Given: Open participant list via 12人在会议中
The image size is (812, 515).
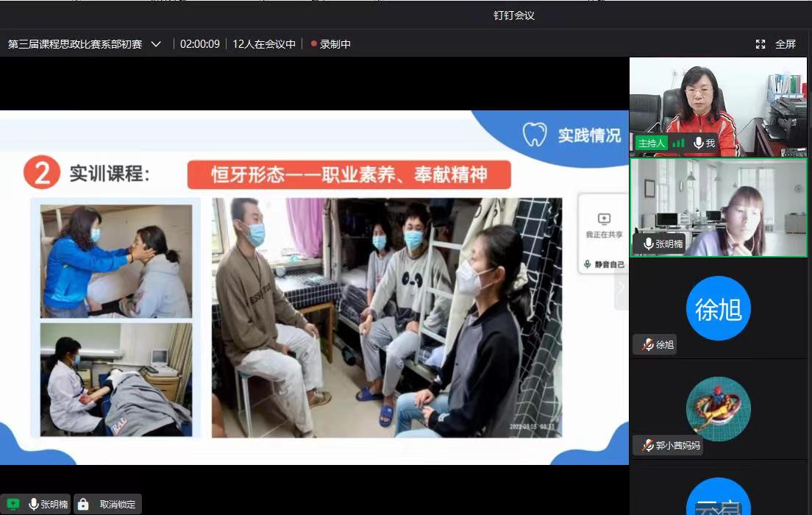Looking at the screenshot, I should click(x=264, y=44).
